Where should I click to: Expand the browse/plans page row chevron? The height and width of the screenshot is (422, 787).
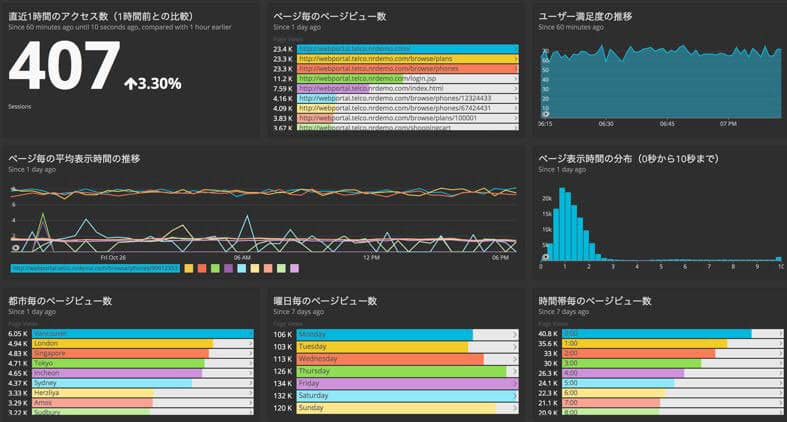515,60
